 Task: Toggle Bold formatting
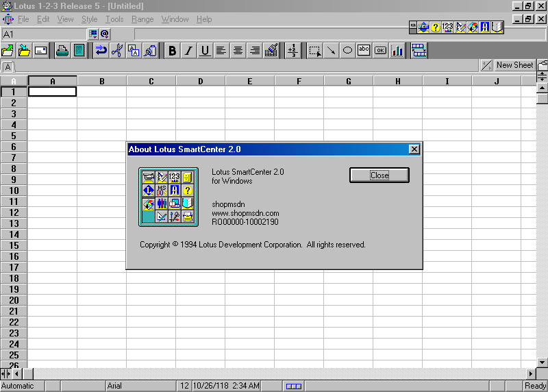tap(172, 50)
